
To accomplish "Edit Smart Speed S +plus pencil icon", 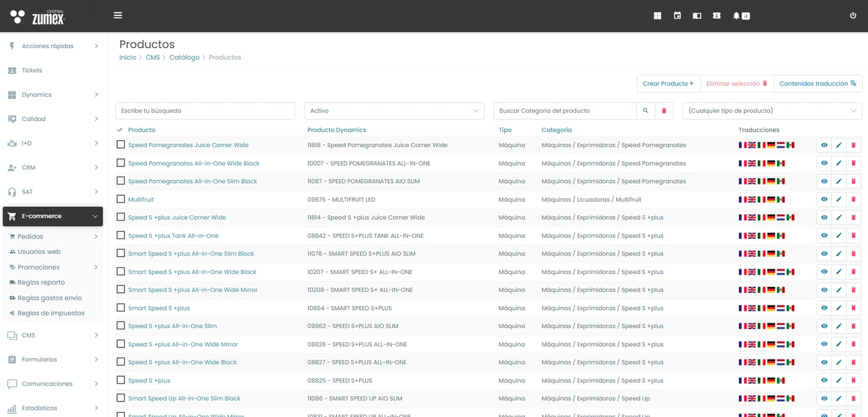I will pos(839,308).
